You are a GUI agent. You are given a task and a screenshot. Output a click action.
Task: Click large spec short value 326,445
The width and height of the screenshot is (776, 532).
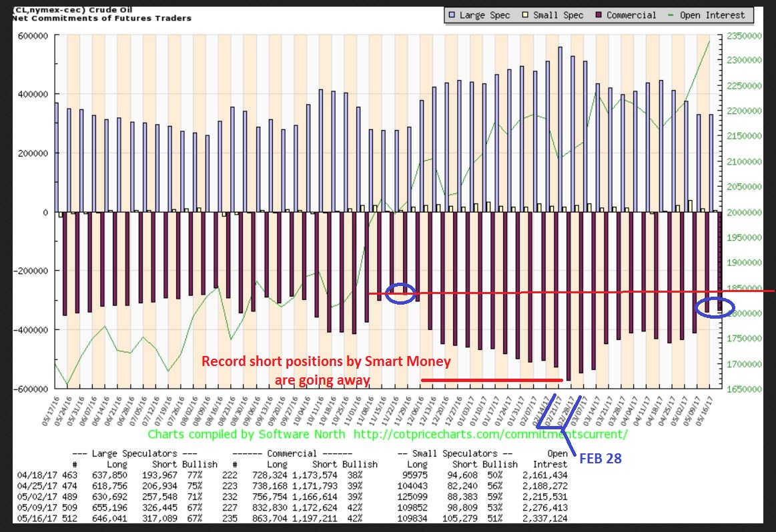click(160, 508)
